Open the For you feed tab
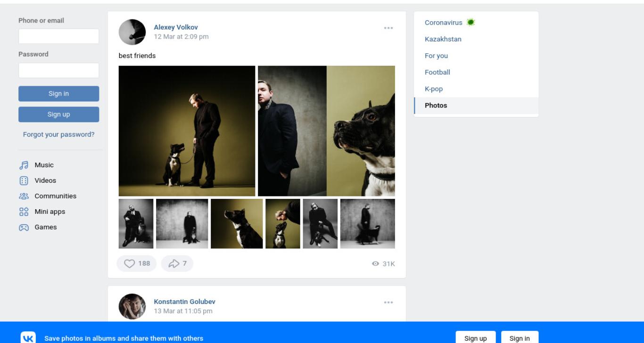 pyautogui.click(x=476, y=56)
